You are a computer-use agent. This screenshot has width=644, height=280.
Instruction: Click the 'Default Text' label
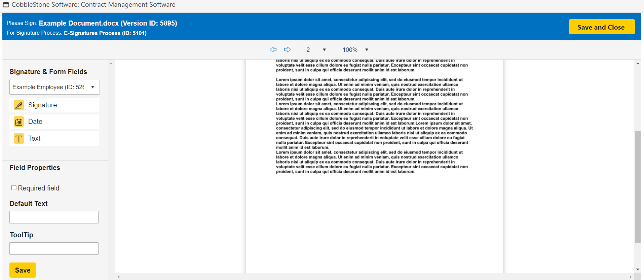tap(29, 204)
